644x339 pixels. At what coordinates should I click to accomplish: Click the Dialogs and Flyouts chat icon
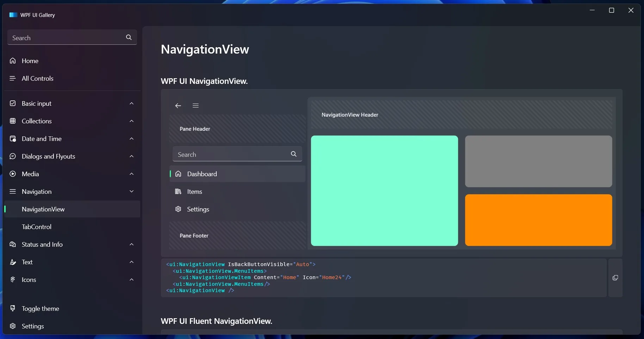[13, 156]
